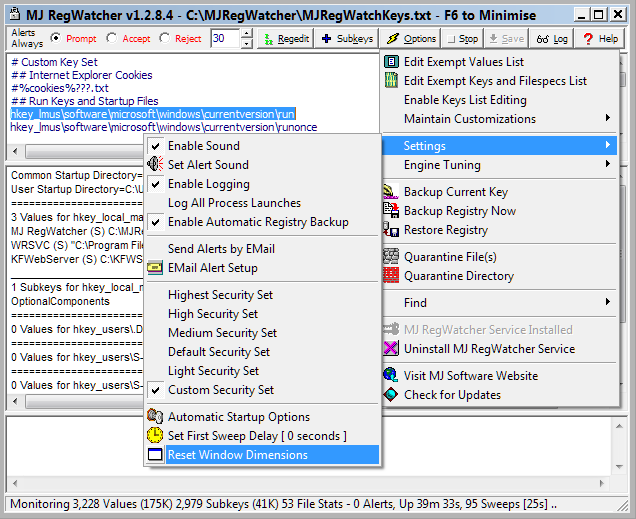Viewport: 636px width, 519px height.
Task: Click the Visit MJ Software Website globe icon
Action: coord(391,375)
